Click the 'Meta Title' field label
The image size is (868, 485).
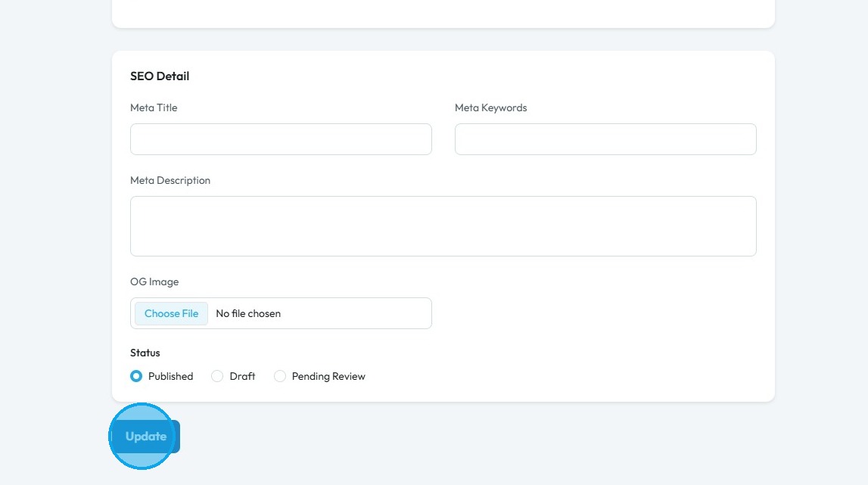point(154,107)
